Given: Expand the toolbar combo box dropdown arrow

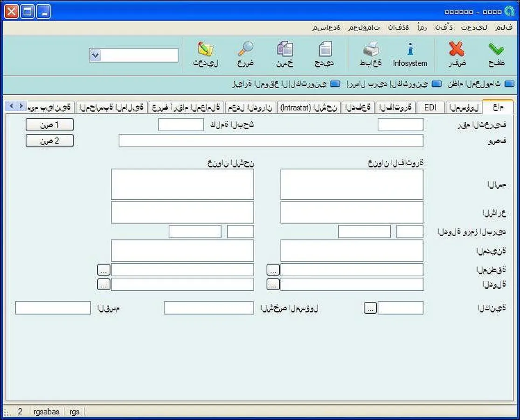Looking at the screenshot, I should pyautogui.click(x=95, y=56).
